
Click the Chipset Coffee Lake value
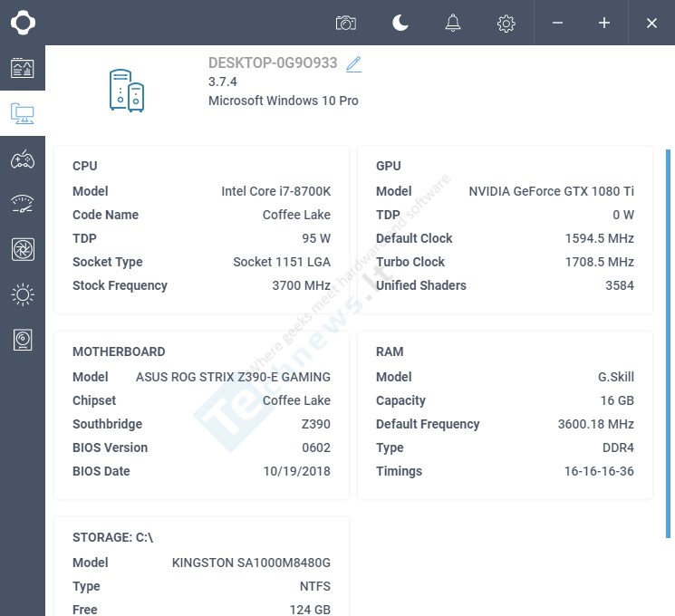tap(296, 400)
